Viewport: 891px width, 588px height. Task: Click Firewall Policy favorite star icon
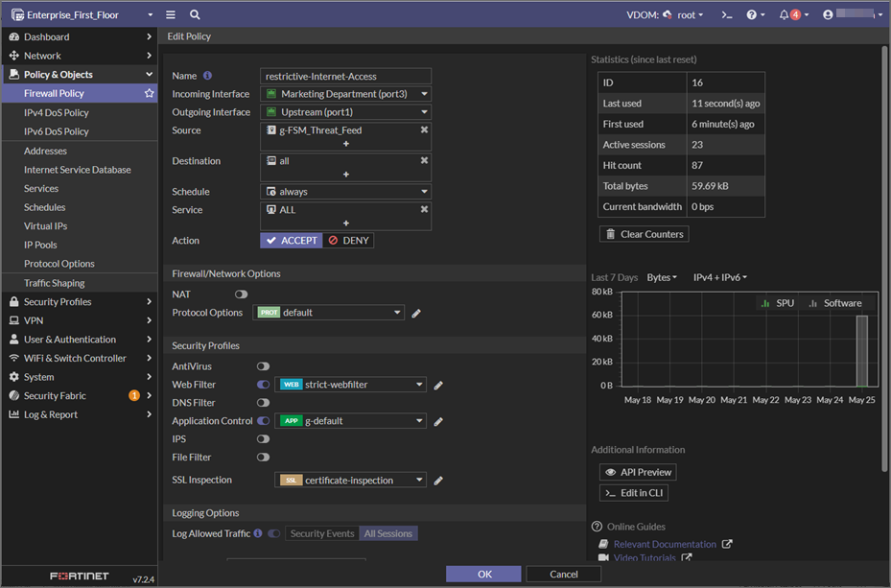coord(149,93)
